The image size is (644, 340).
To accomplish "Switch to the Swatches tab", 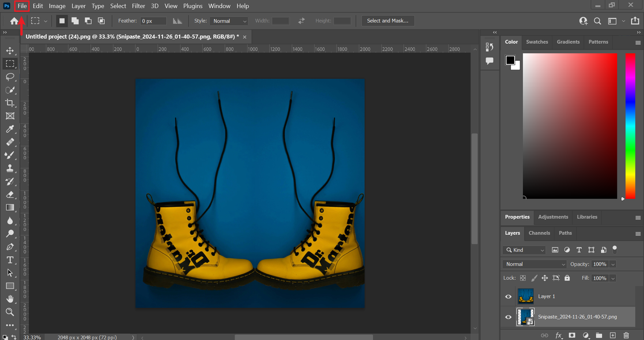I will click(x=537, y=42).
